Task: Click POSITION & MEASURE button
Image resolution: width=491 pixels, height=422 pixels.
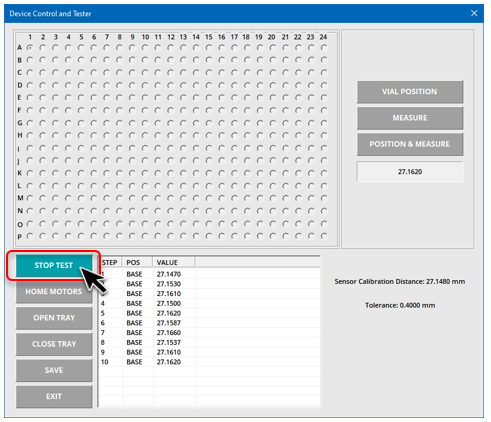Action: click(x=410, y=144)
